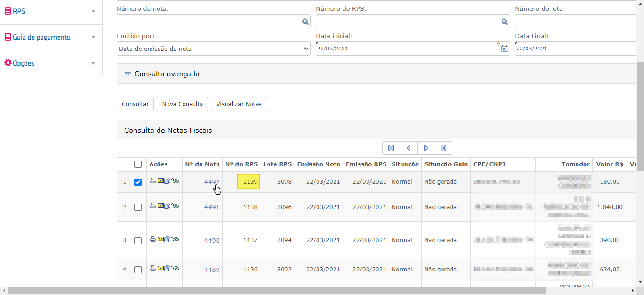Go to next page of results
644x295 pixels.
(x=426, y=148)
